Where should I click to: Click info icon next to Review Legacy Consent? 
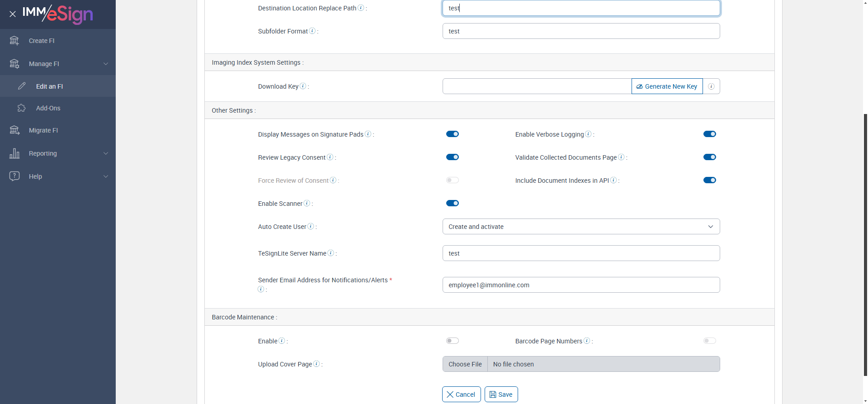330,157
